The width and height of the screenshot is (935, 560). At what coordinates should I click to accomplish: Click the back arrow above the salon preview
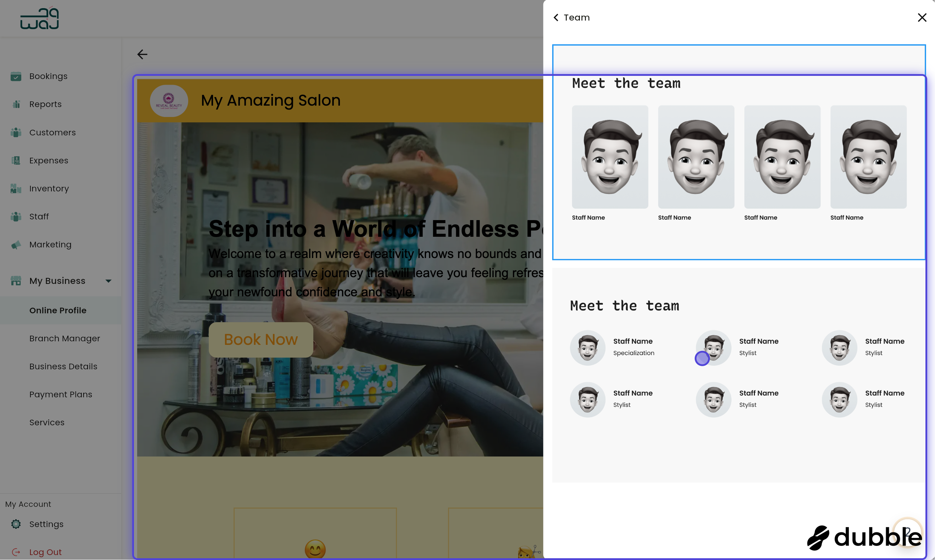142,54
